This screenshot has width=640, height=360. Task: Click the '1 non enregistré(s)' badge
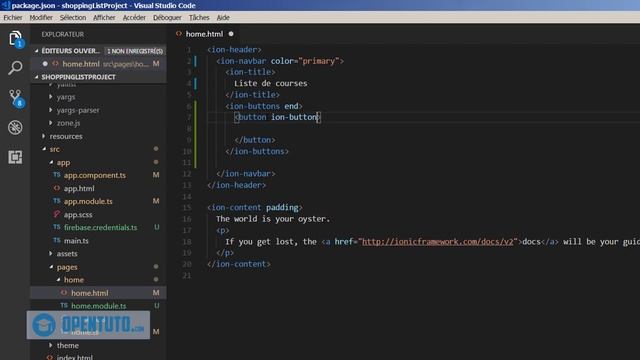[135, 51]
